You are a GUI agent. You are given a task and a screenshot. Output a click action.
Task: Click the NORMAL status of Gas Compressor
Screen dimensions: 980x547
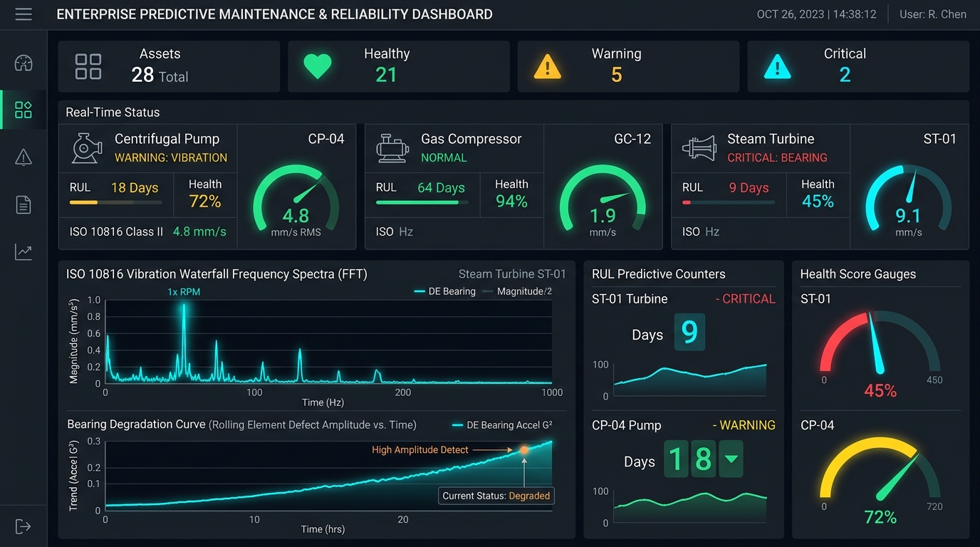[x=444, y=157]
